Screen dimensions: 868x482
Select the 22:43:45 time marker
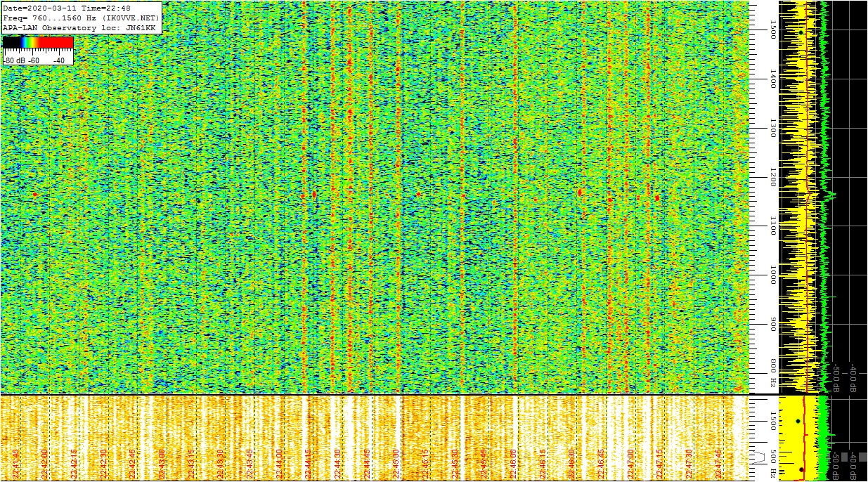coord(250,464)
